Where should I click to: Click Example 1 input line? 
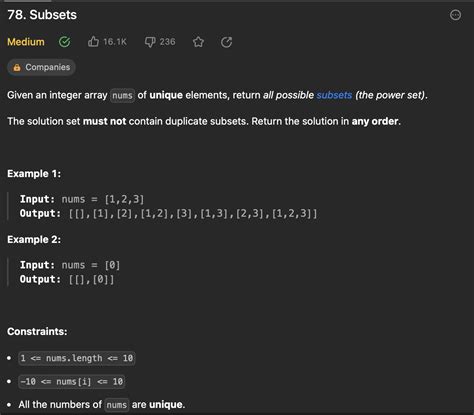[82, 199]
